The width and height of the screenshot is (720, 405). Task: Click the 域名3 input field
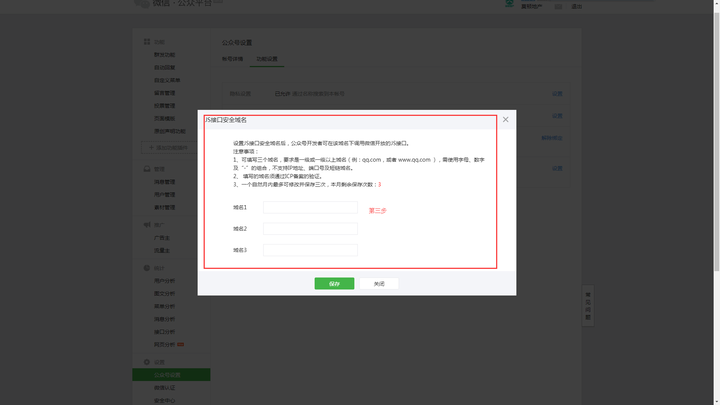coord(310,250)
